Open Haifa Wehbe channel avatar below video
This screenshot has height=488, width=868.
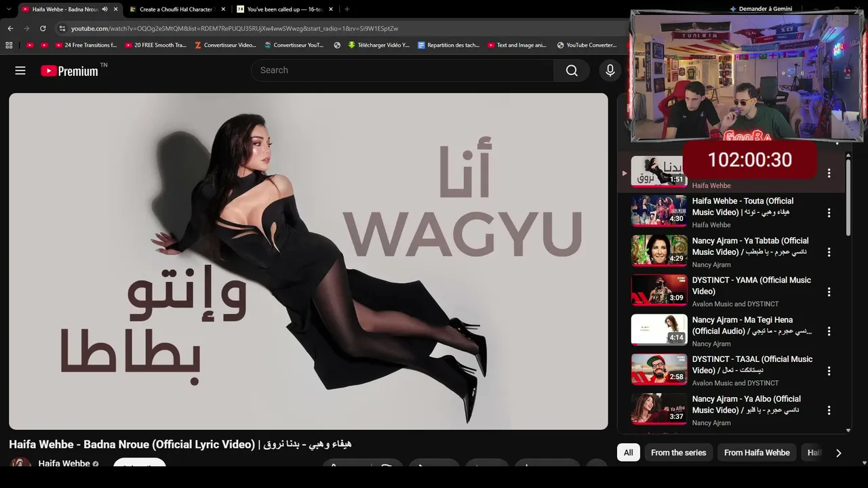click(x=21, y=463)
